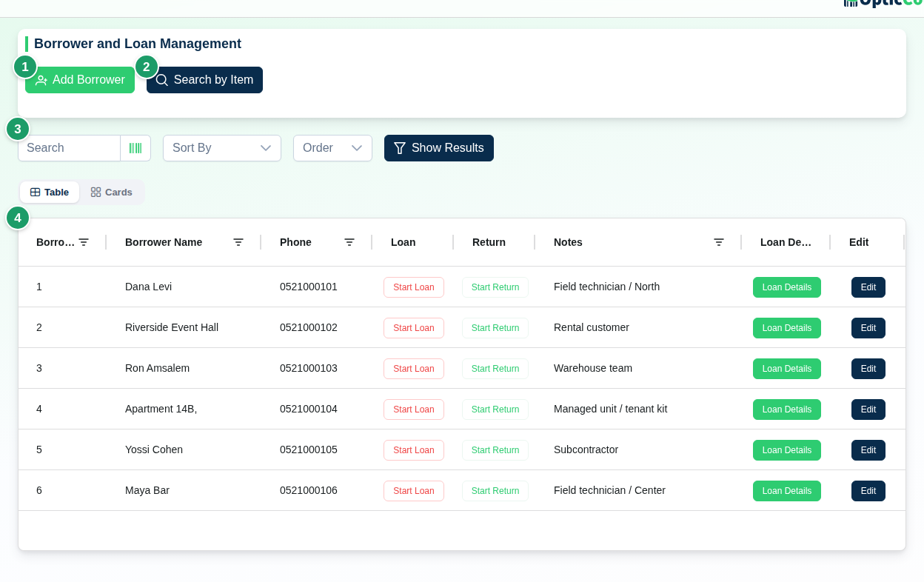Image resolution: width=924 pixels, height=585 pixels.
Task: Open Loan Details for Yossi Cohen
Action: click(787, 450)
